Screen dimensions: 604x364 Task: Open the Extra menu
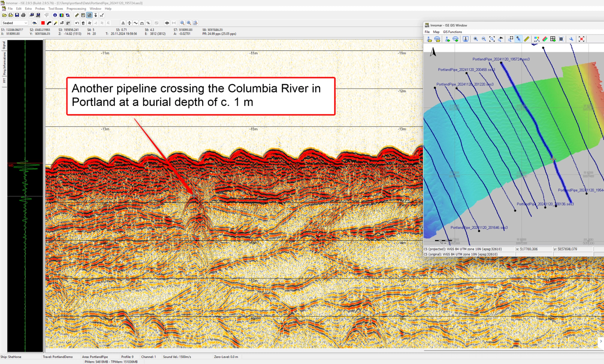pos(28,9)
